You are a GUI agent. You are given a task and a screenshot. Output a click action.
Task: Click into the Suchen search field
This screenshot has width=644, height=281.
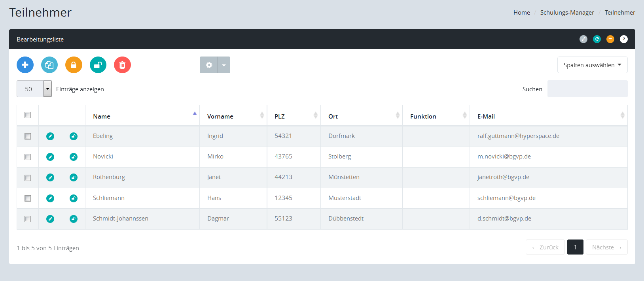(x=587, y=89)
